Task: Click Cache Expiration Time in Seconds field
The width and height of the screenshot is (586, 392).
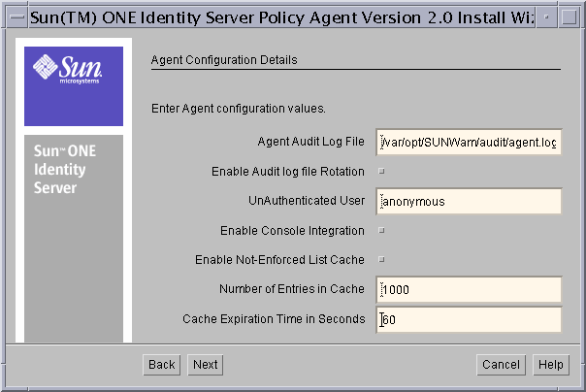Action: coord(469,319)
